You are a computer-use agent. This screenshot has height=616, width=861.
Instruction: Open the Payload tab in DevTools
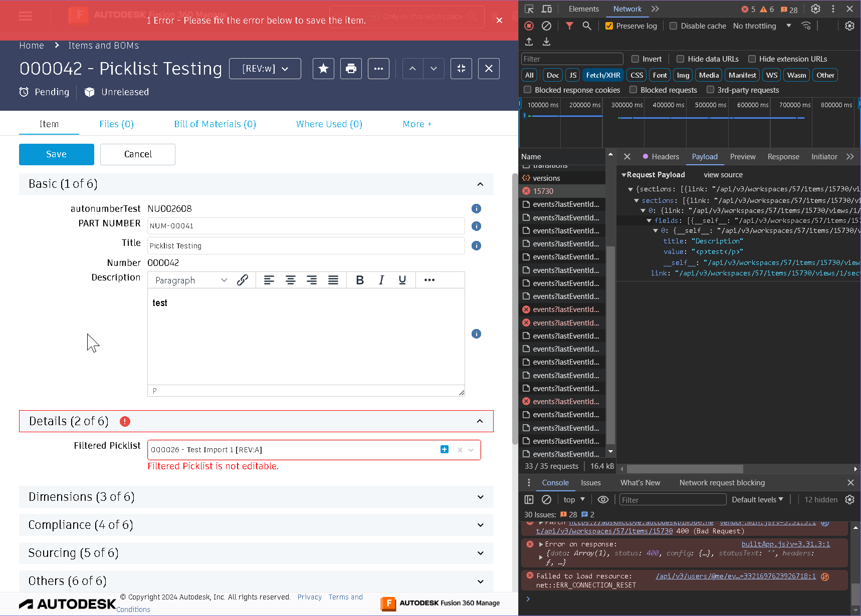coord(704,156)
